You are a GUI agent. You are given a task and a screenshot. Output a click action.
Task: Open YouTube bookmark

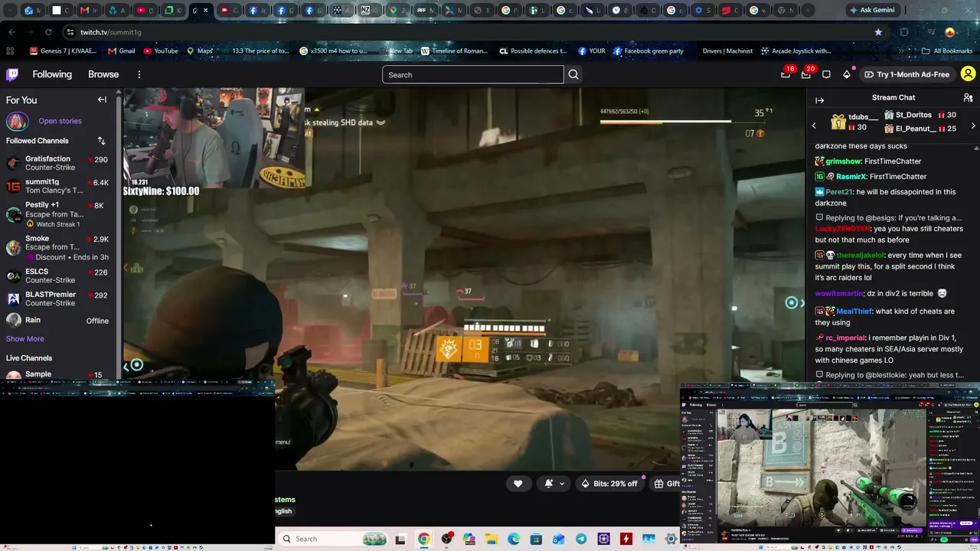tap(161, 51)
